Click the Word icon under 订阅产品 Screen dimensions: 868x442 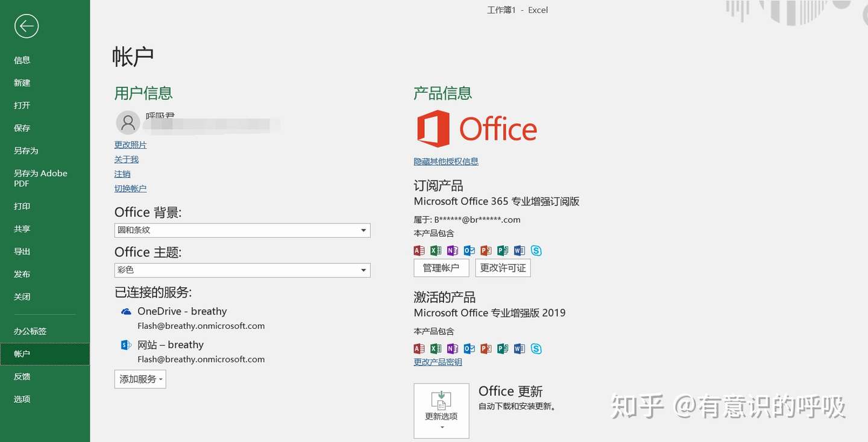point(520,251)
